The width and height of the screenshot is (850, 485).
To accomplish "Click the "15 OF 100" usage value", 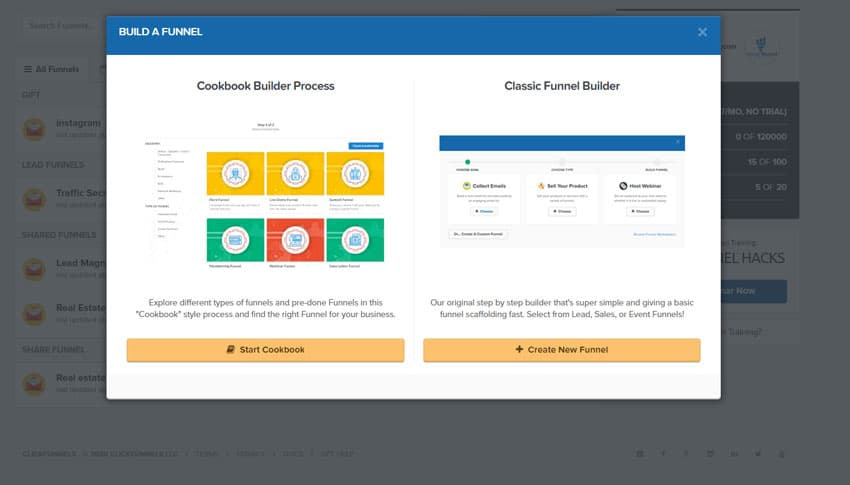I will point(767,162).
